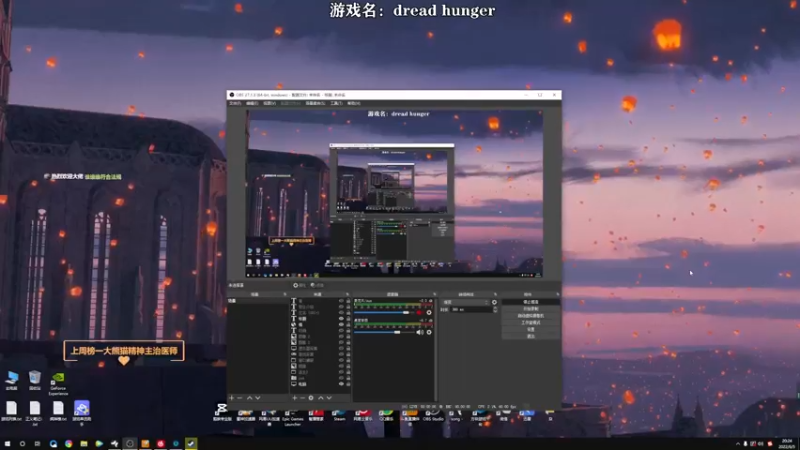Image resolution: width=800 pixels, height=450 pixels.
Task: Pop out the Audio Mixer dock via header icon
Action: coord(434,294)
